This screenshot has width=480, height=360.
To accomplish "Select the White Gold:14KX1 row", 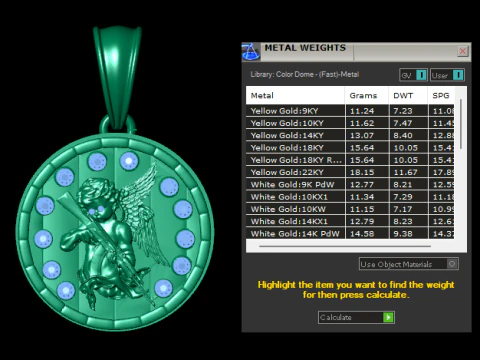I will (x=350, y=221).
